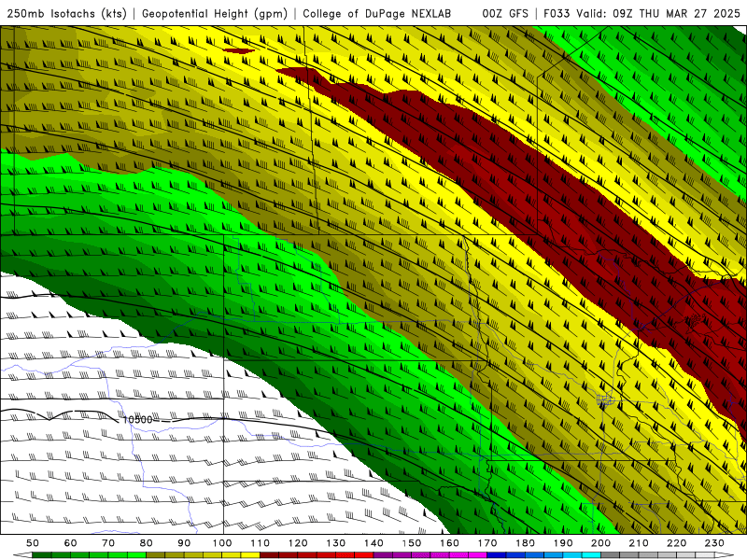Click the 110 value on the legend
Image resolution: width=747 pixels, height=560 pixels.
pos(261,543)
